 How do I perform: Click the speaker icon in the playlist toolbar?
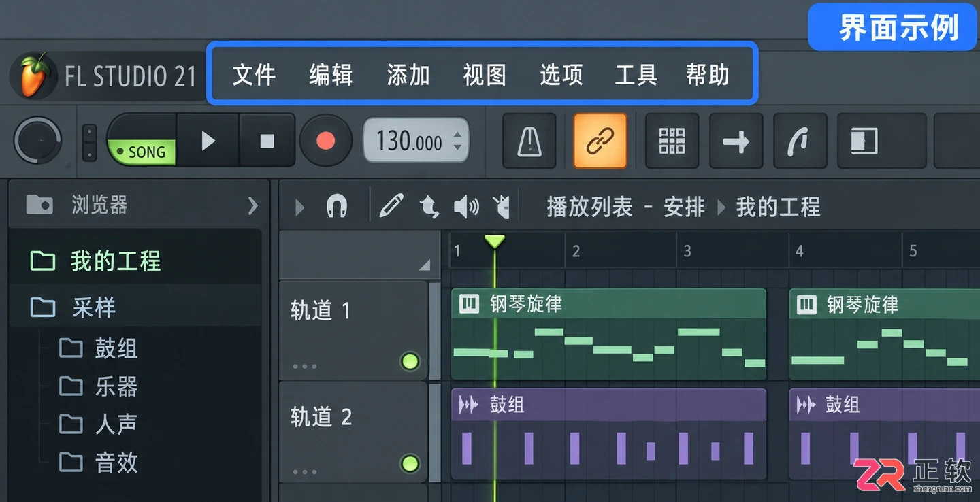tap(466, 206)
